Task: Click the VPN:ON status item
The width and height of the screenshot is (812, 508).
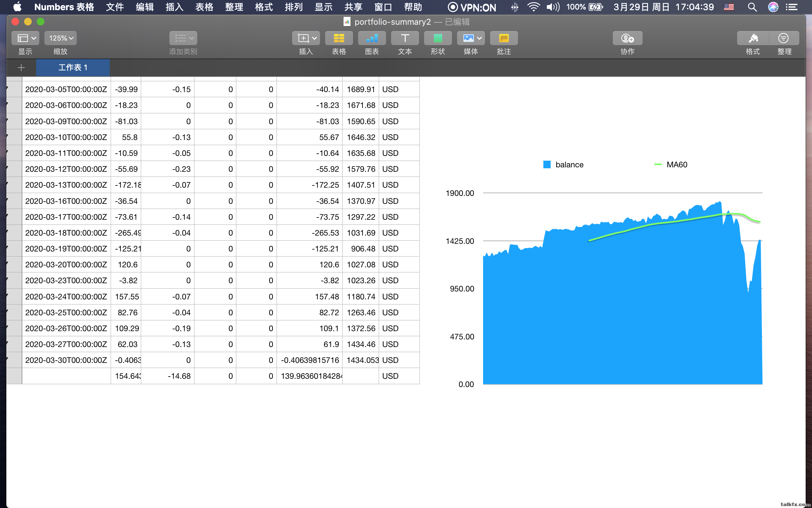Action: click(472, 7)
